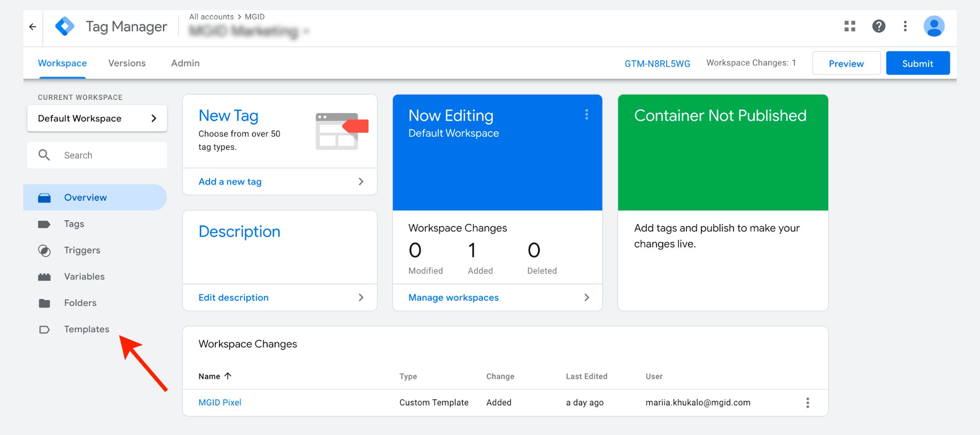Open Now Editing card options menu
Image resolution: width=980 pixels, height=435 pixels.
[586, 114]
